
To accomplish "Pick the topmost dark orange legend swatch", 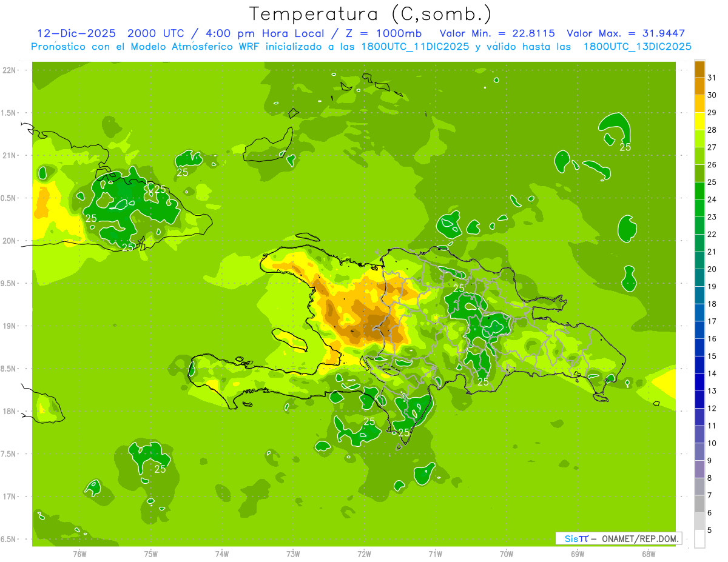I will [699, 69].
